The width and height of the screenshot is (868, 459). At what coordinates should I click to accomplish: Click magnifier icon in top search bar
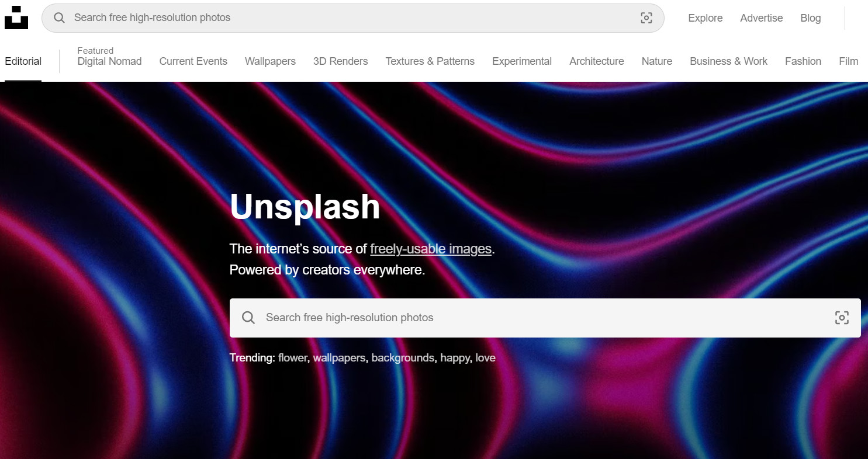59,18
